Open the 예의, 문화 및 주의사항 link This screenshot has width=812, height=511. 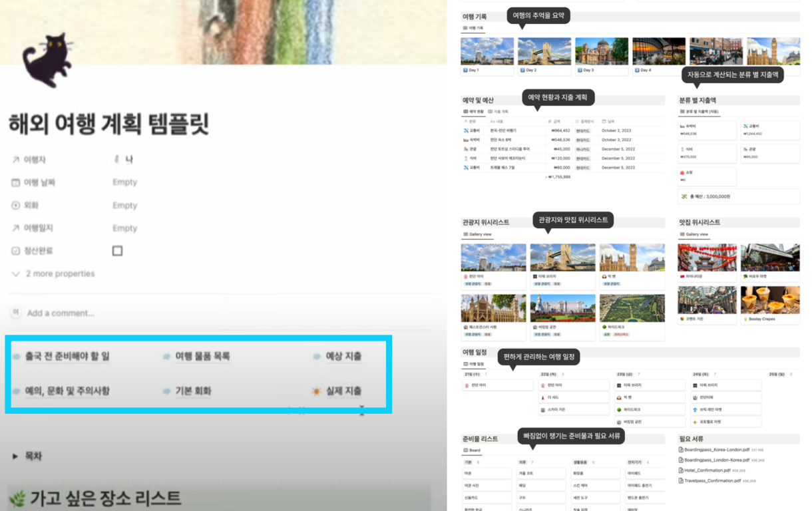[67, 391]
